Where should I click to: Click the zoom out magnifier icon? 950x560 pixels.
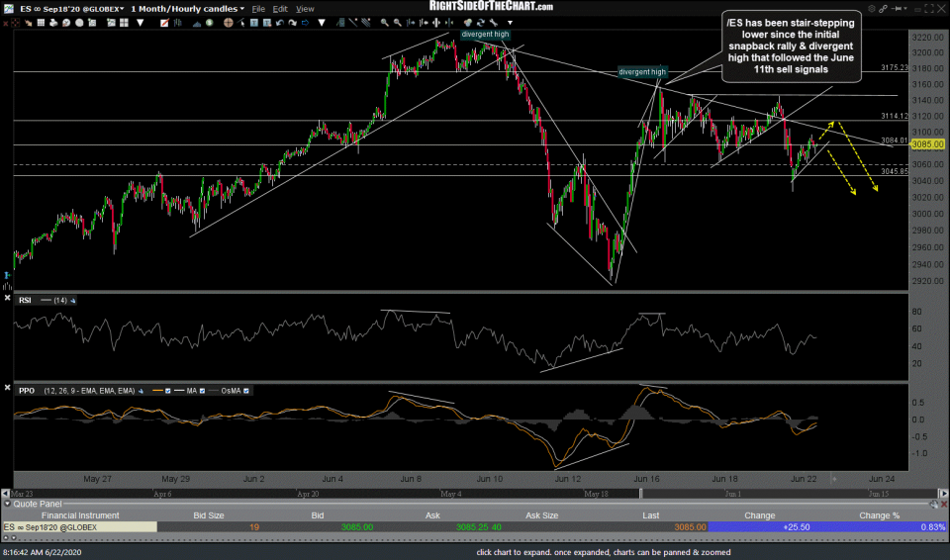(397, 23)
